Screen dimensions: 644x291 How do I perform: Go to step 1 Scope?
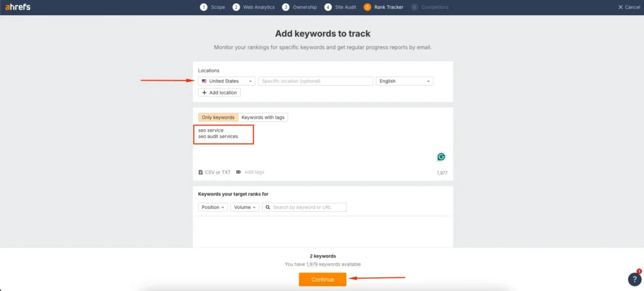click(x=213, y=7)
